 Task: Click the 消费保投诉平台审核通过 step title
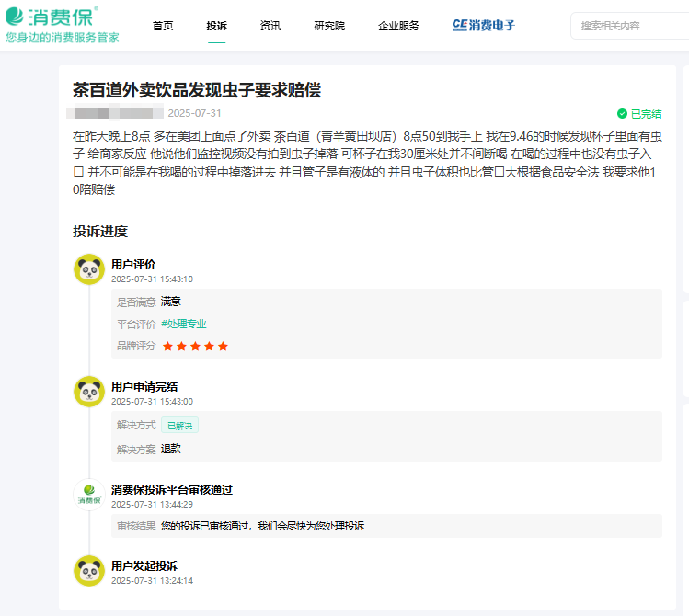(x=172, y=489)
